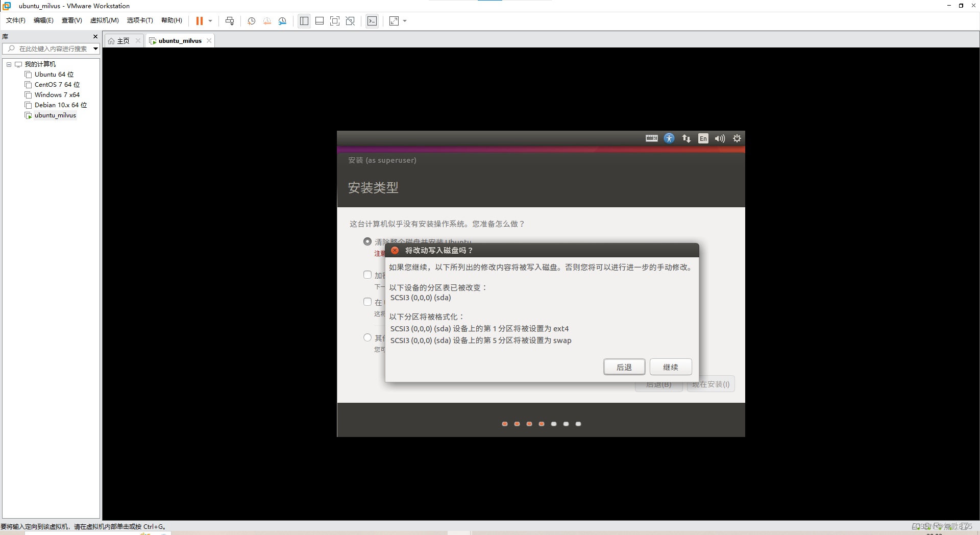Screen dimensions: 980x535
Task: Open the power options dropdown beside the pause icon
Action: click(210, 21)
